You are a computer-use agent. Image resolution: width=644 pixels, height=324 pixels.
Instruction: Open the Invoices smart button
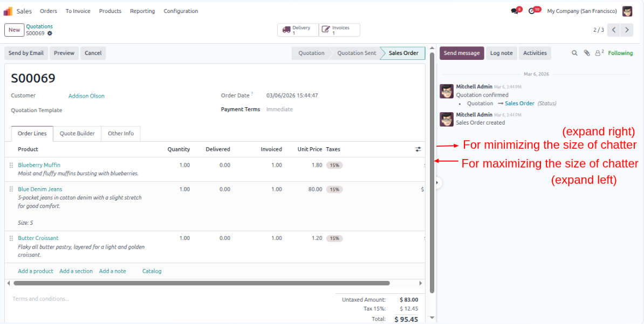pos(339,30)
